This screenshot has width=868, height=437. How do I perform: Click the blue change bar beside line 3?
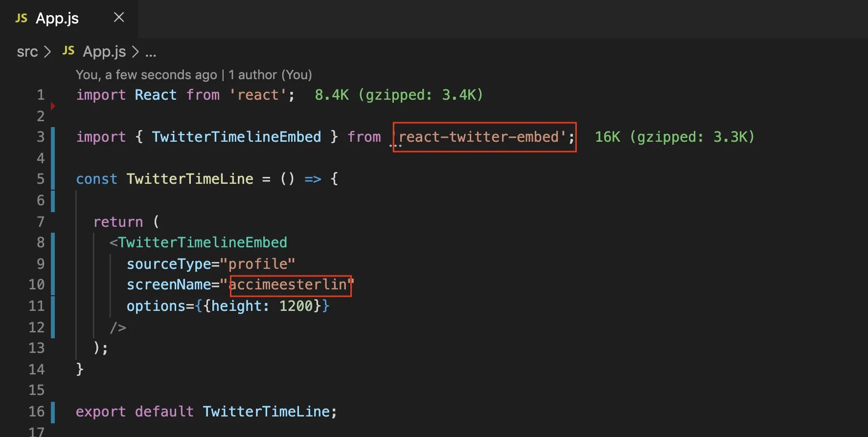tap(53, 137)
